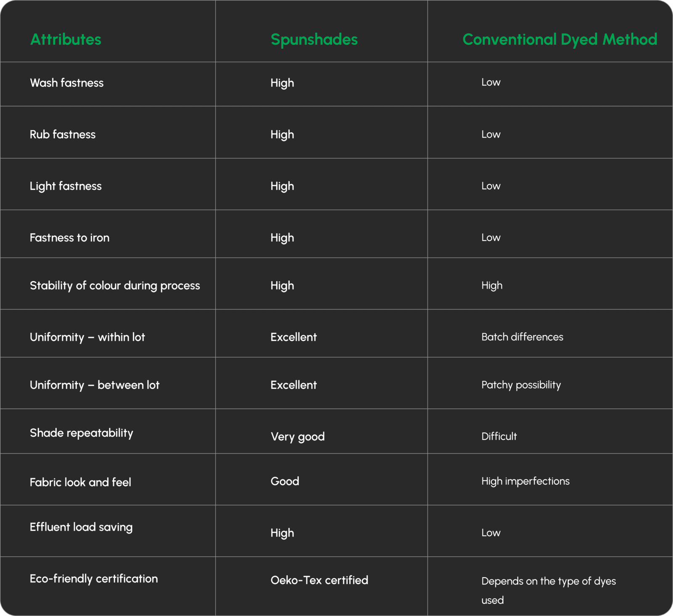Click the Fastness to iron label
673x616 pixels.
pos(69,238)
